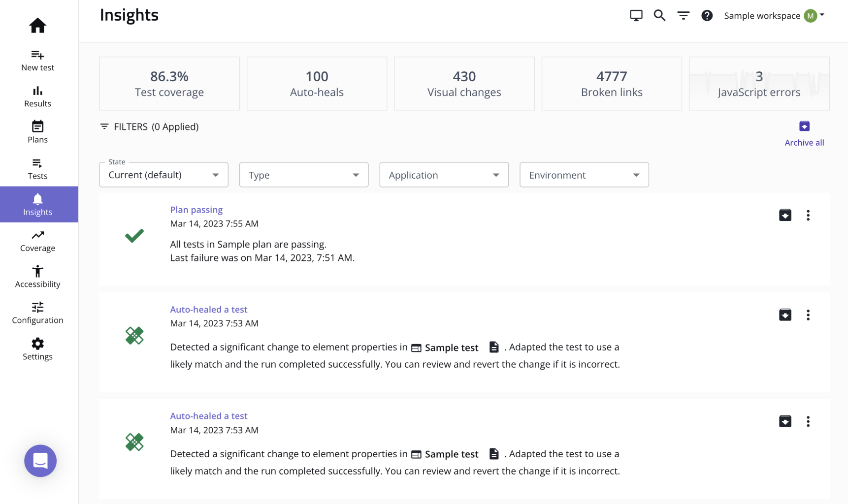Select the Broken links summary card
Viewport: 848px width, 504px height.
pos(612,83)
